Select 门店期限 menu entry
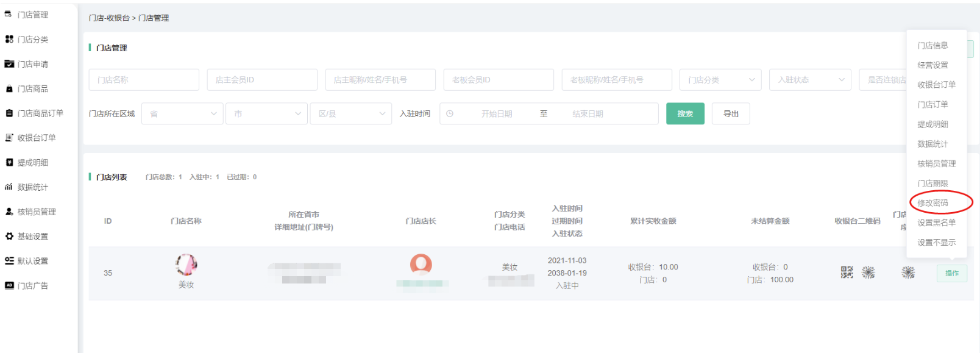The image size is (980, 353). click(932, 184)
